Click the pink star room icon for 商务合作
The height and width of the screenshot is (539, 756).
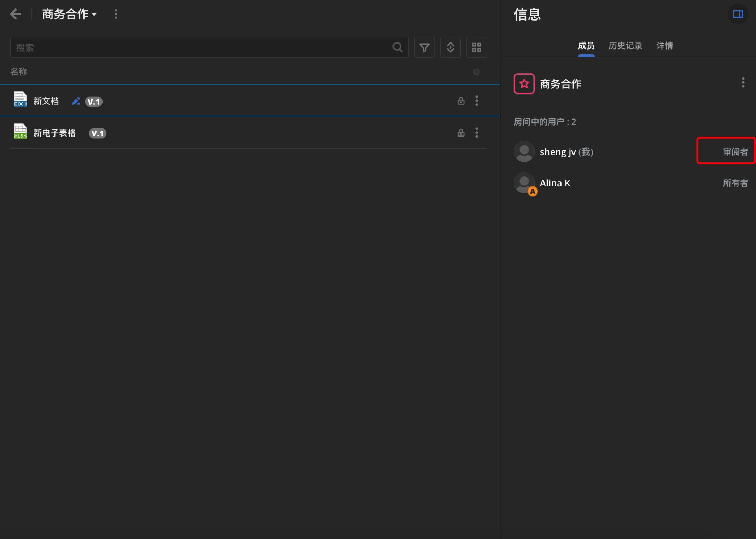point(524,83)
